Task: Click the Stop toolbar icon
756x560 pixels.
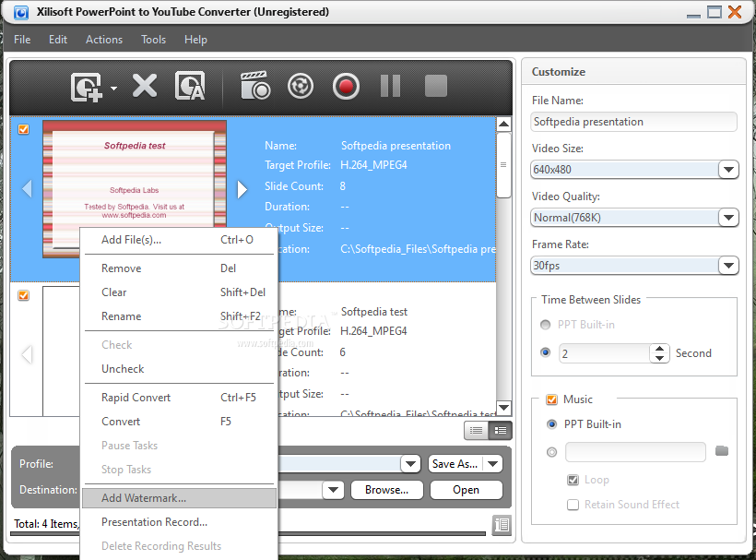Action: pos(436,87)
